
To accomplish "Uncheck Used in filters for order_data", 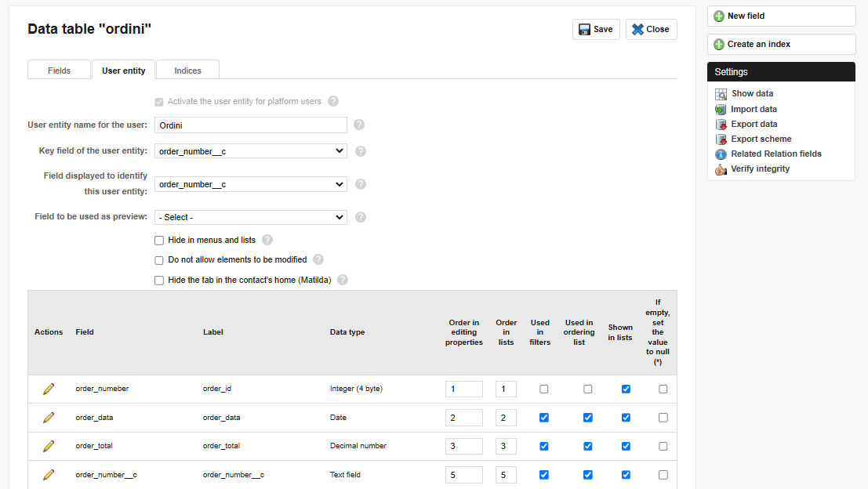I will pos(544,418).
